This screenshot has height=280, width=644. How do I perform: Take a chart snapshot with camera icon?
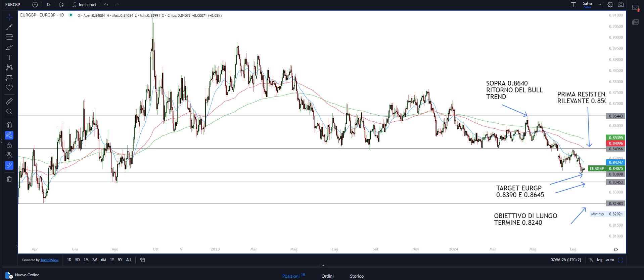pyautogui.click(x=621, y=5)
